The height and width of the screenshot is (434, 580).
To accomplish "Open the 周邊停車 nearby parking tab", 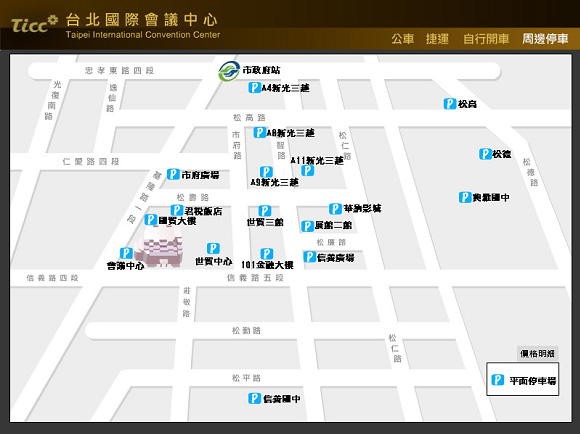I will 545,38.
